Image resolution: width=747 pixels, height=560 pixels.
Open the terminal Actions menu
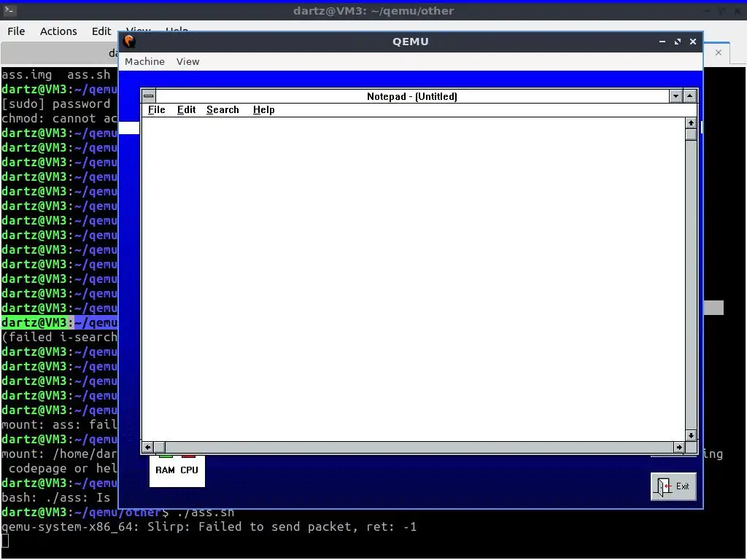58,31
